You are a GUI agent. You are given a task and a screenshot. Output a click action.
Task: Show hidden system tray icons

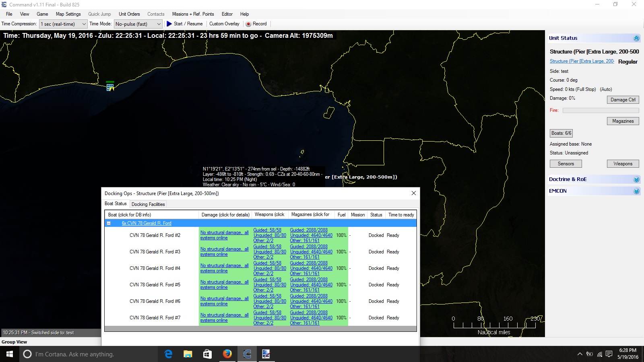tap(580, 354)
